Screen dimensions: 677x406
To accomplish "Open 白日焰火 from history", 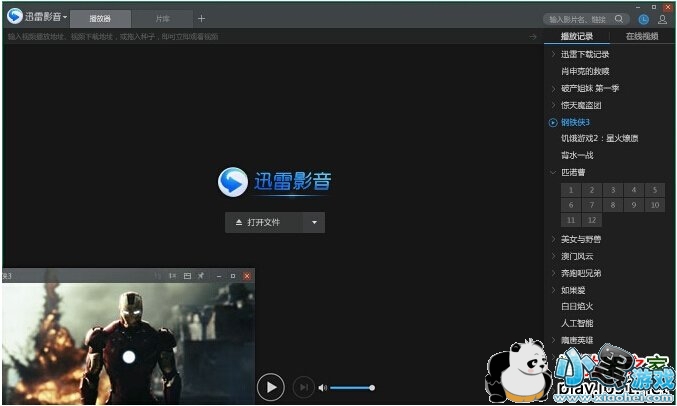I will (x=577, y=307).
